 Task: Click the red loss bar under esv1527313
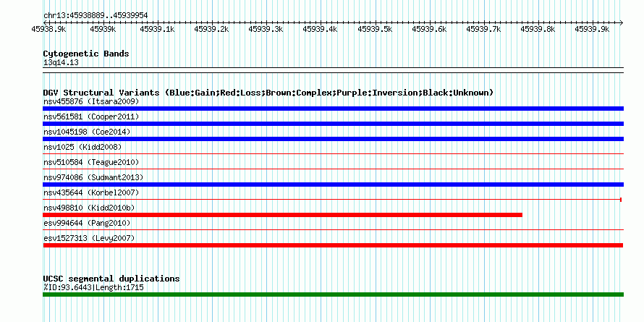coord(333,245)
